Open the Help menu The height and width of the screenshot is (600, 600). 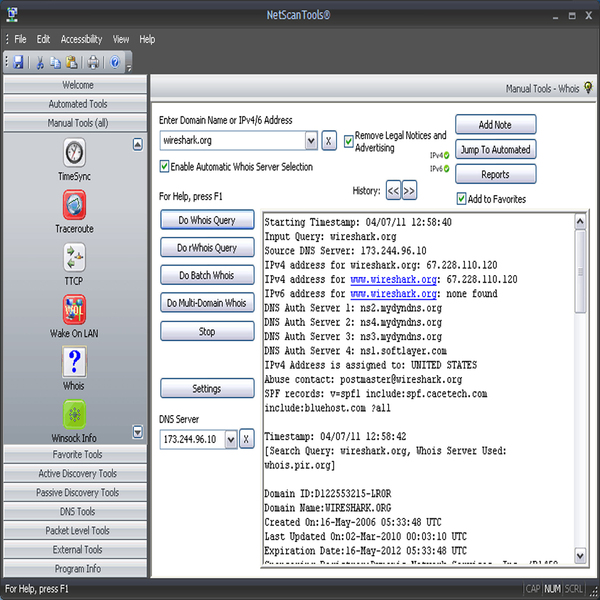pyautogui.click(x=147, y=39)
